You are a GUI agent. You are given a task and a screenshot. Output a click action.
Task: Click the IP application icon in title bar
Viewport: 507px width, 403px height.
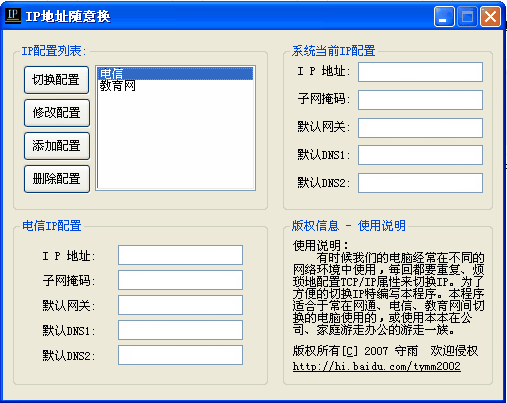(13, 16)
